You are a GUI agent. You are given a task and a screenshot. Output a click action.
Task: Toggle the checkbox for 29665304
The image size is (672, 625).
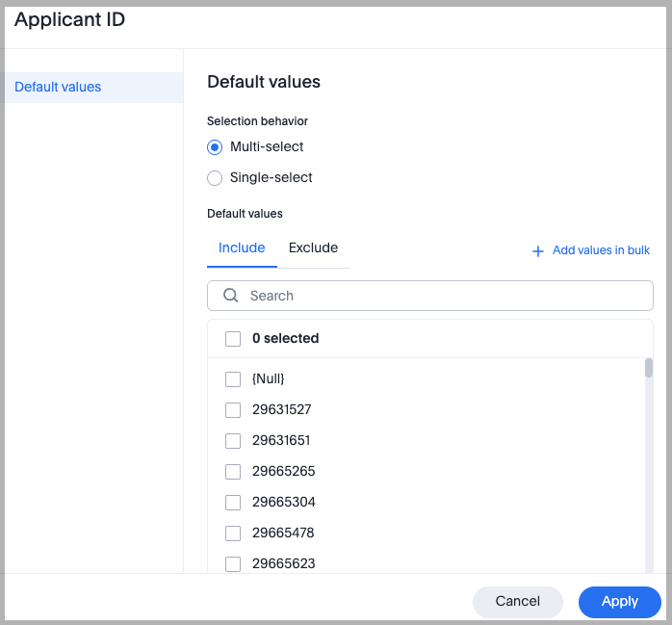click(x=233, y=503)
